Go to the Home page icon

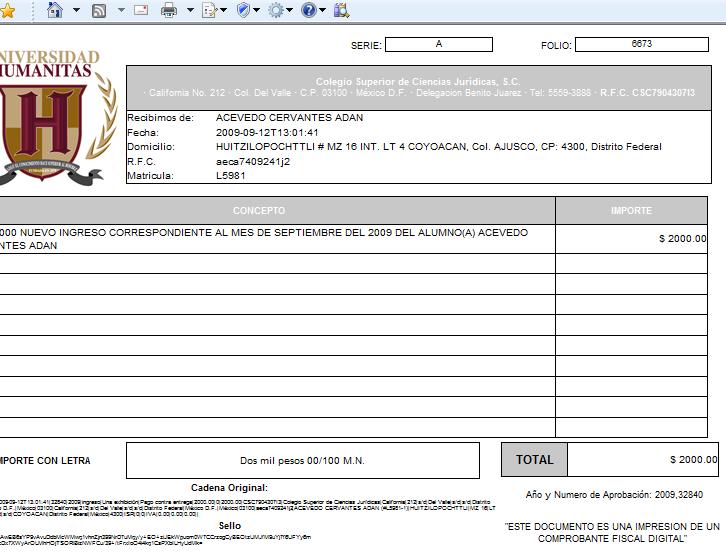click(x=55, y=10)
